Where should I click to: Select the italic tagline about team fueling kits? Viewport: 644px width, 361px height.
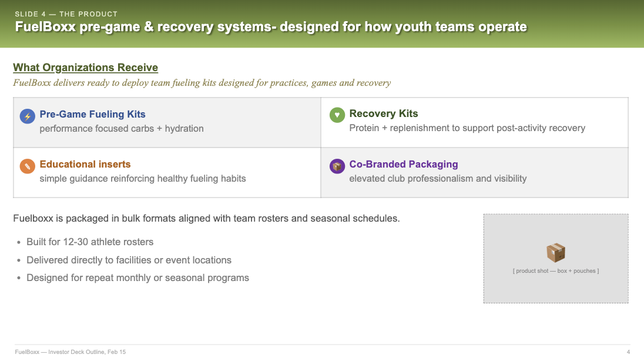click(x=202, y=83)
